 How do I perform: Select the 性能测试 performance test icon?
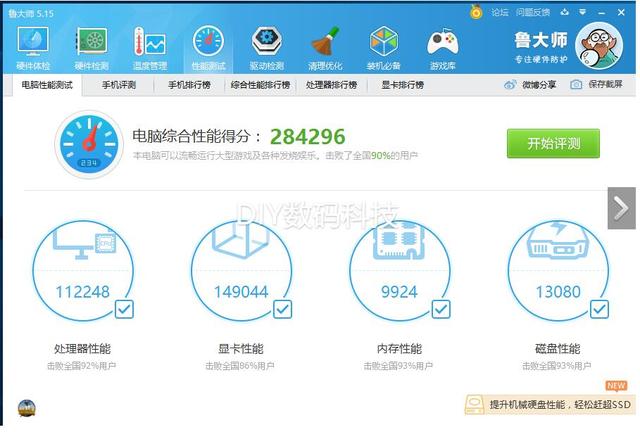(208, 41)
